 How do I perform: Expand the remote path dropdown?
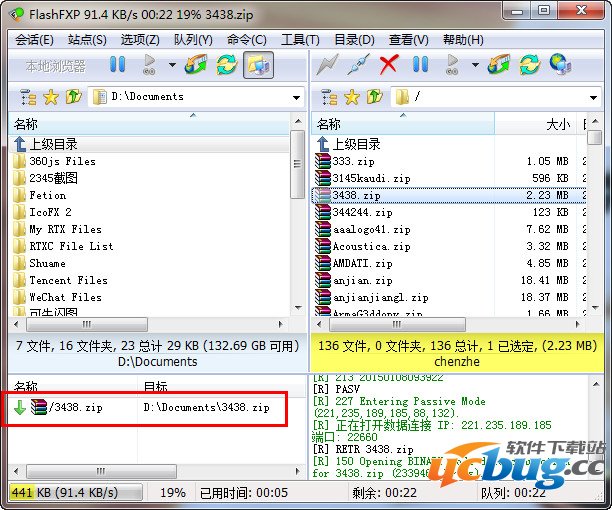tap(595, 98)
